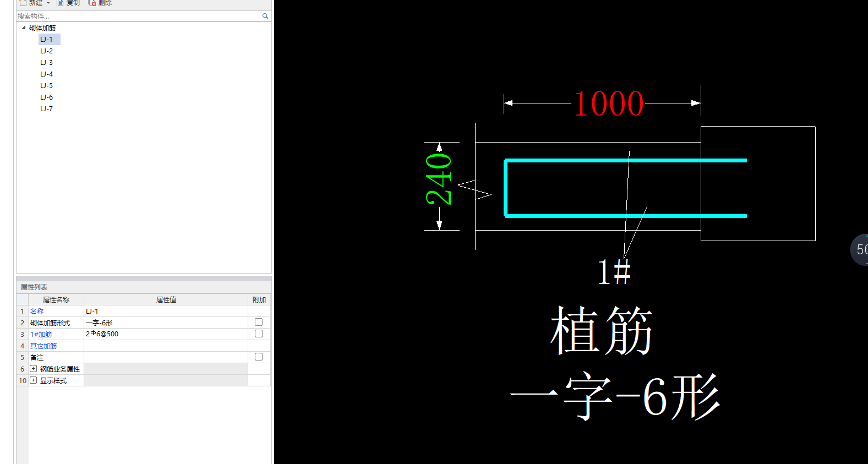This screenshot has height=464, width=868.
Task: Edit the name value cell LJ-1
Action: [x=166, y=311]
